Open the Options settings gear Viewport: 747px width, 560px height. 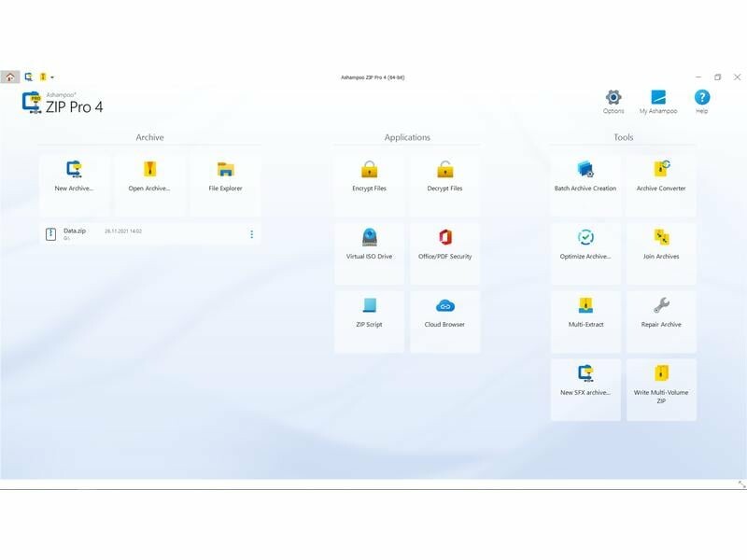point(613,99)
